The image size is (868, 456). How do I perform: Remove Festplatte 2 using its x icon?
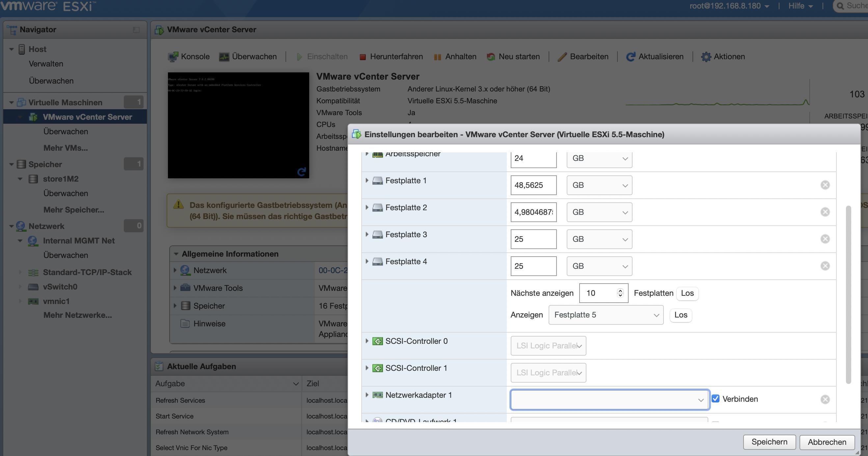(825, 212)
